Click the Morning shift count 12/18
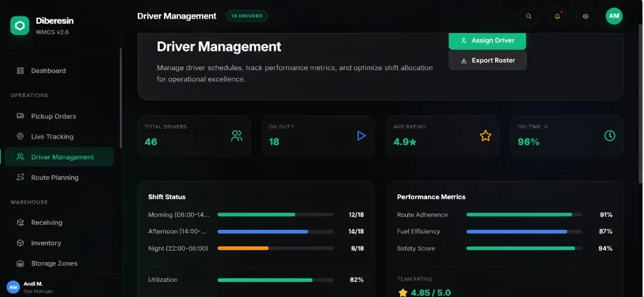The image size is (644, 297). point(356,215)
